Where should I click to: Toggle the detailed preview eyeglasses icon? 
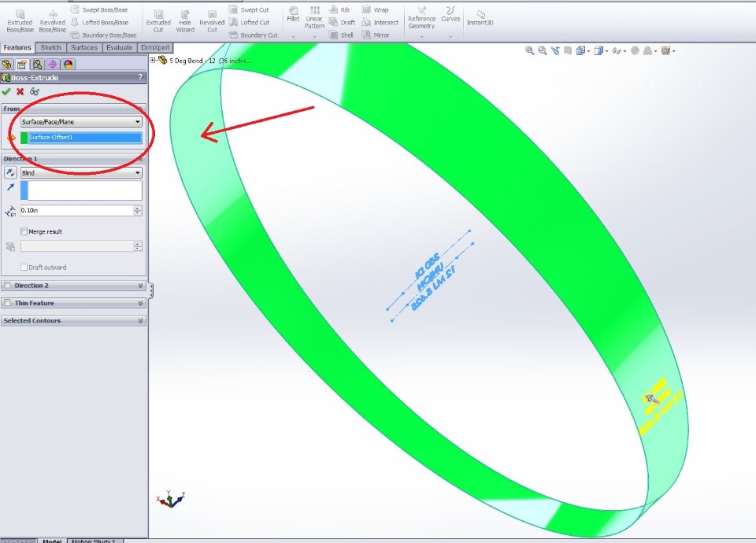pyautogui.click(x=34, y=91)
